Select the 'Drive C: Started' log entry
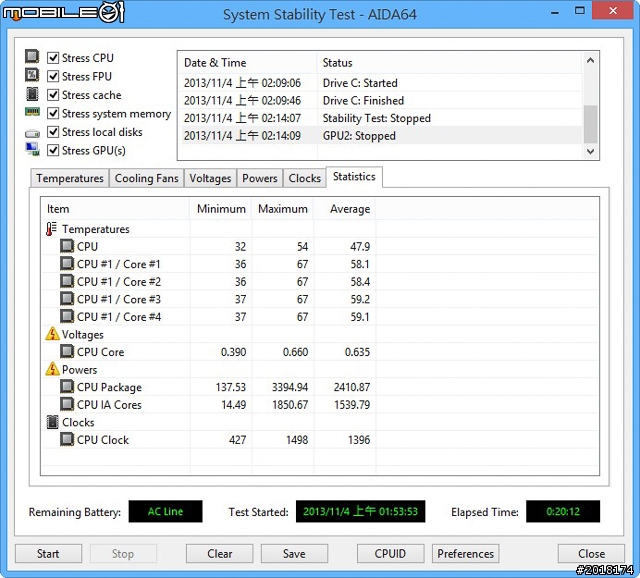The height and width of the screenshot is (578, 640). [x=380, y=83]
